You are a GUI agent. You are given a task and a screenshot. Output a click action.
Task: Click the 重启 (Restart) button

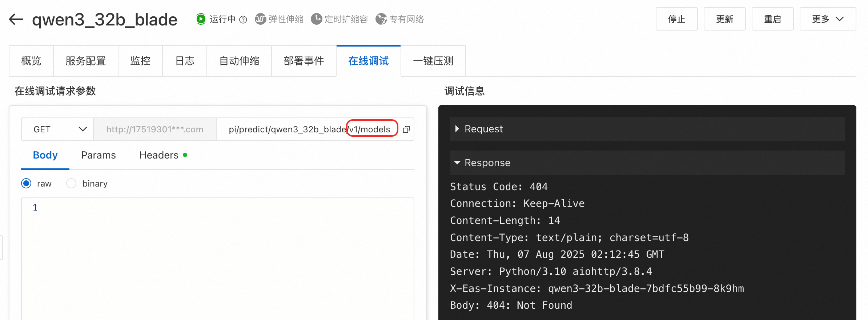coord(772,19)
